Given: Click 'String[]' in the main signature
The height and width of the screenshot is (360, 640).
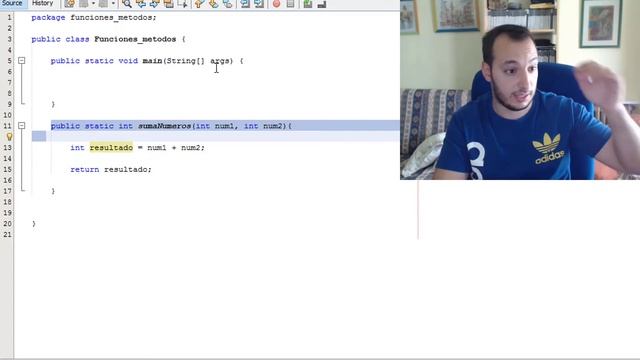Looking at the screenshot, I should (186, 61).
